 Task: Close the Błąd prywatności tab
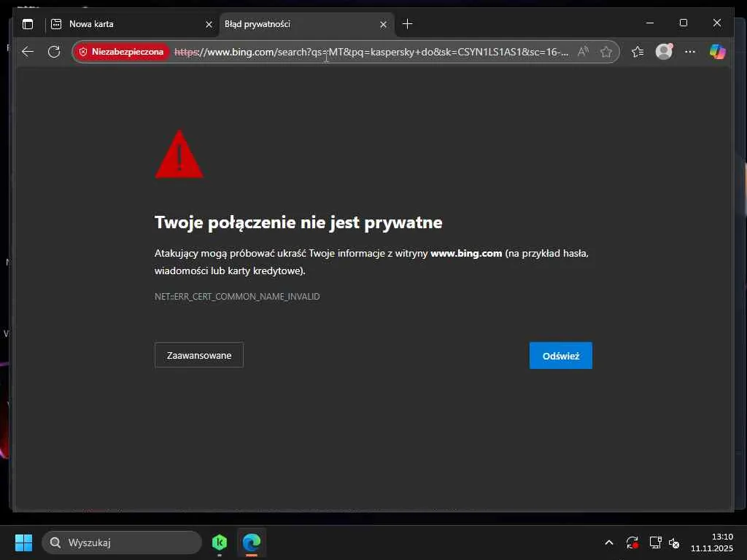point(383,24)
